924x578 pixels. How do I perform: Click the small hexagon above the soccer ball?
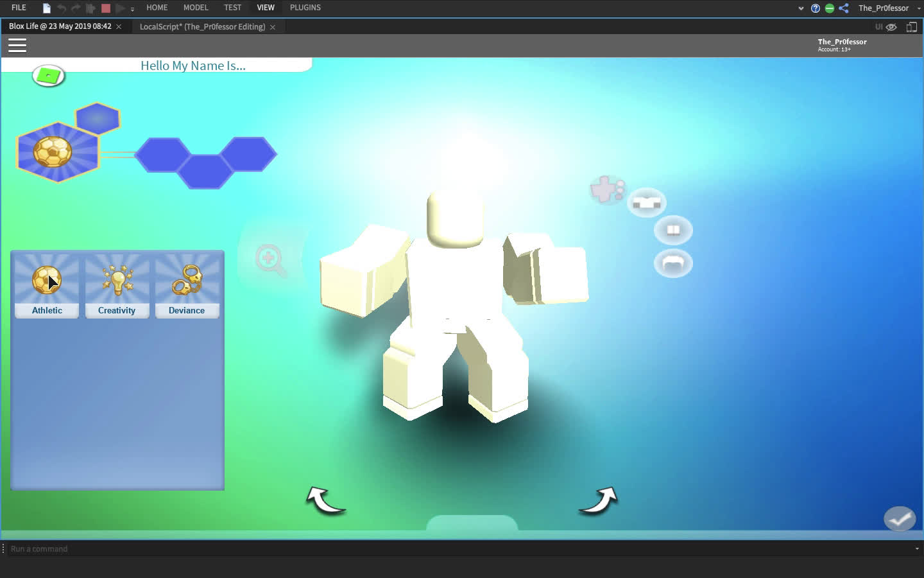(x=98, y=118)
